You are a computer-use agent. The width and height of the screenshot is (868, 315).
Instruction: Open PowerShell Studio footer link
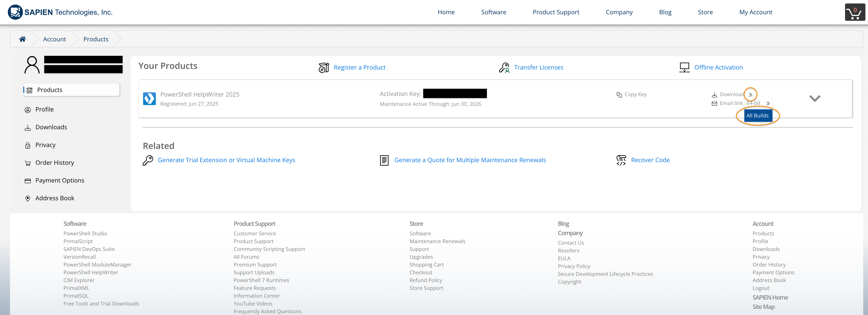[x=85, y=233]
